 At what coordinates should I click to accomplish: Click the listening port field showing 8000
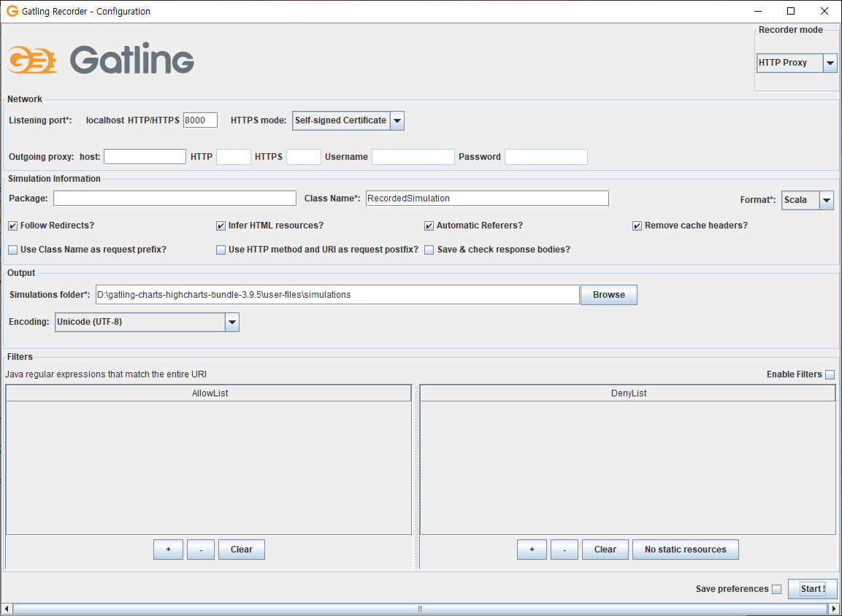click(x=200, y=120)
